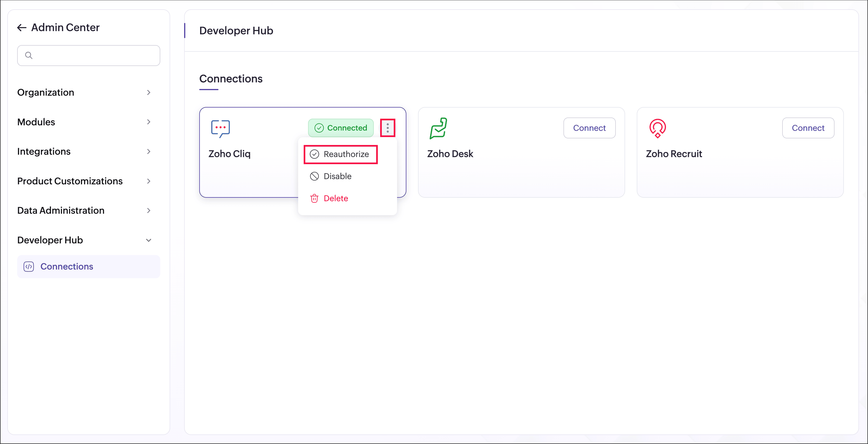This screenshot has height=444, width=868.
Task: Click the Data Administration label
Action: (x=61, y=211)
